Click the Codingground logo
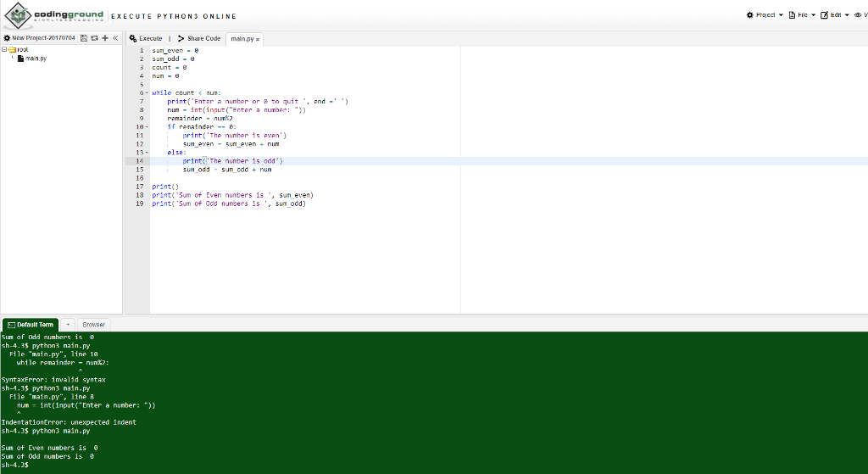Viewport: 868px width, 474px height. [54, 16]
